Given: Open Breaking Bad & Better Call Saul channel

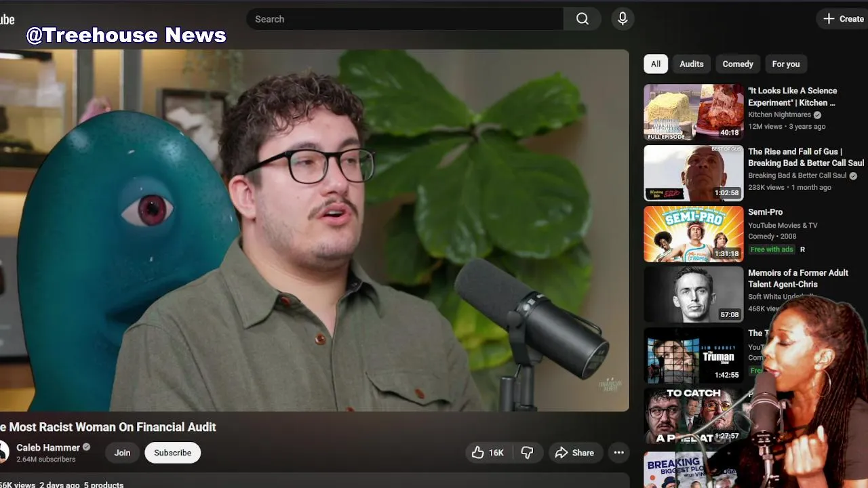Looking at the screenshot, I should click(797, 176).
